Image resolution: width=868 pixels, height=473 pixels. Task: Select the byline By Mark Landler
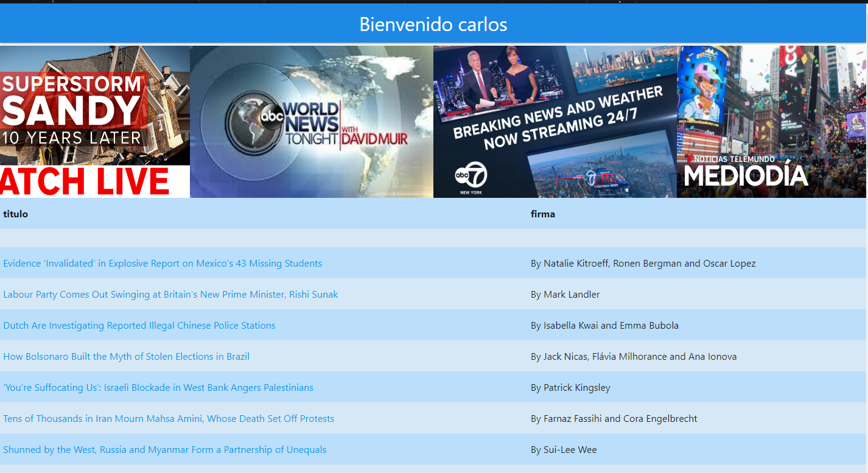tap(565, 294)
